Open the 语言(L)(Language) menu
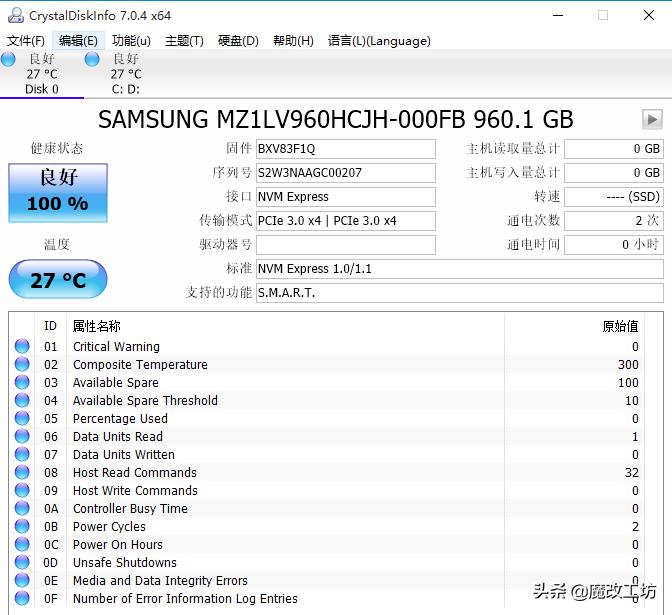672x615 pixels. click(379, 41)
